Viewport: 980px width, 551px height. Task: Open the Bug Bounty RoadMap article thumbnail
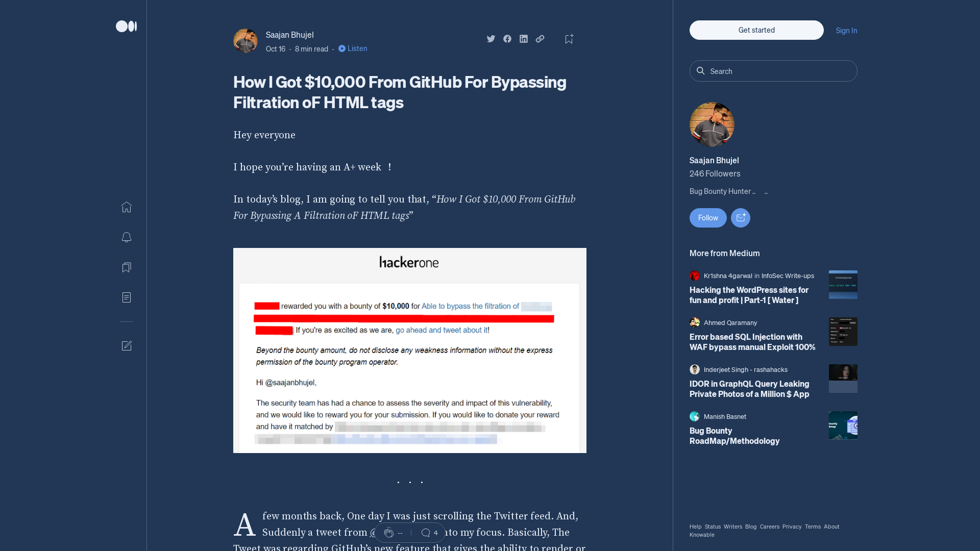click(843, 425)
